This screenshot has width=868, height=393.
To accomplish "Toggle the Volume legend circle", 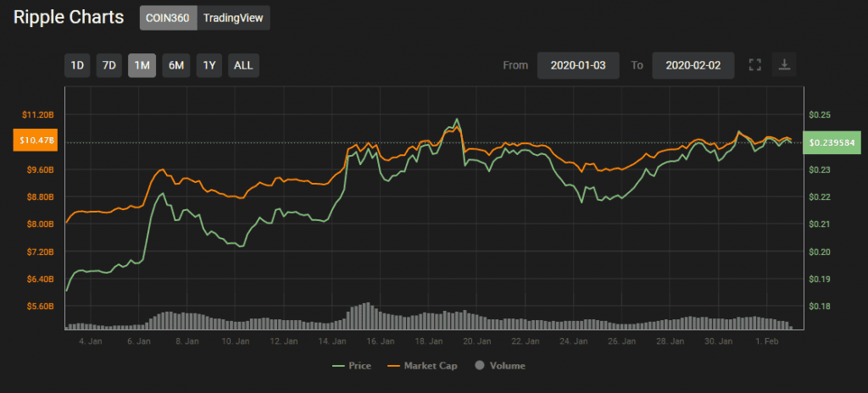I will tap(480, 366).
